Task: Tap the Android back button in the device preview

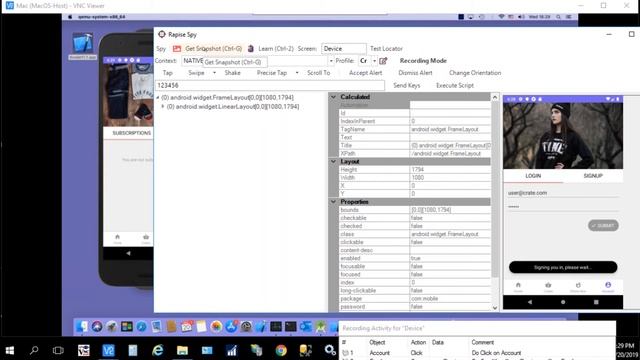Action: [530, 302]
